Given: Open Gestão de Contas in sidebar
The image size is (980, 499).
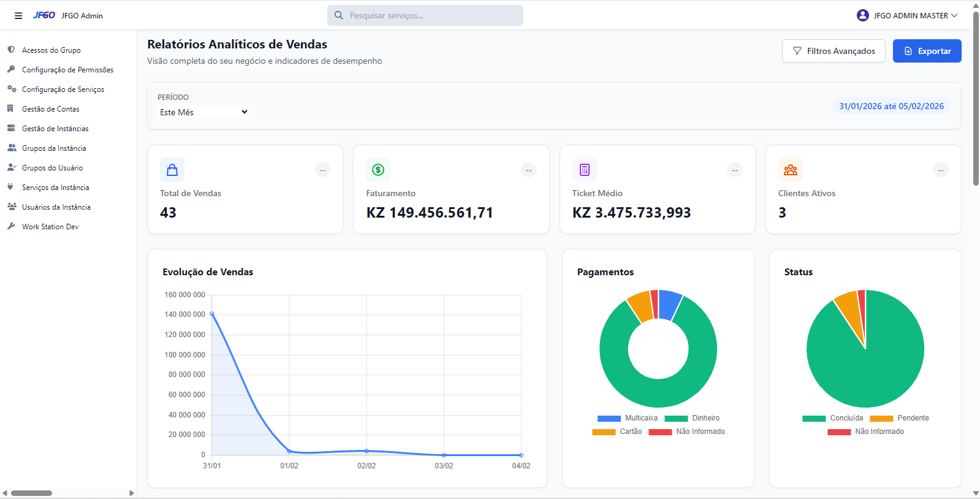Looking at the screenshot, I should pos(50,109).
